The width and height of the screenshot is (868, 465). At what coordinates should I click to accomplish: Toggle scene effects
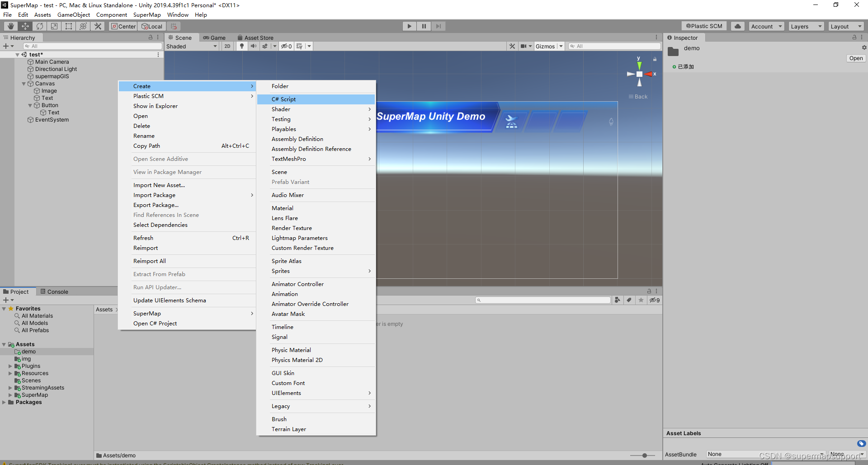265,46
